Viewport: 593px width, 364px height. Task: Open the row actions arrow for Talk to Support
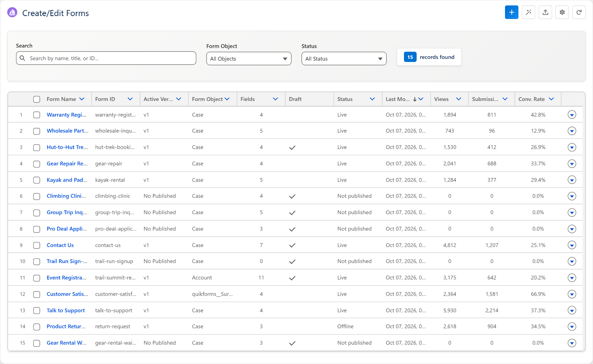pos(572,310)
